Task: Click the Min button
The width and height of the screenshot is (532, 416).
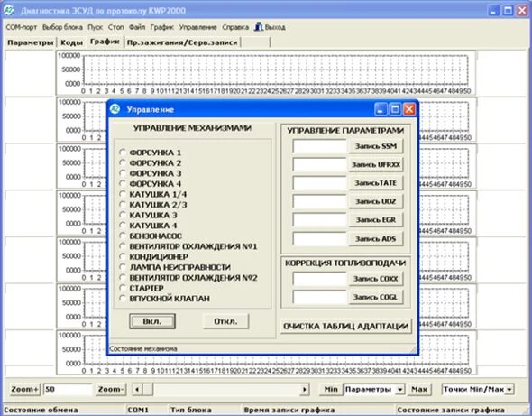Action: click(330, 389)
